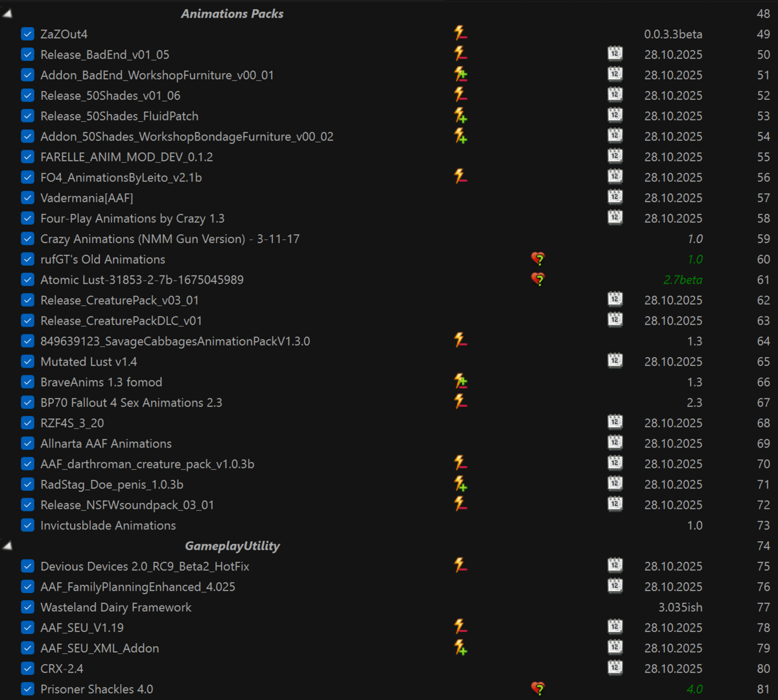Viewport: 778px width, 700px height.
Task: Click the calendar icon on FARELLE_ANIM_MOD_DEV_0.1.2 row
Action: 615,156
